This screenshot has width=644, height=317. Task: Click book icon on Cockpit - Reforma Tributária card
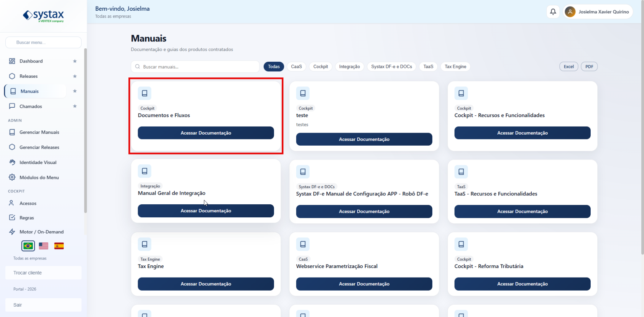coord(461,244)
